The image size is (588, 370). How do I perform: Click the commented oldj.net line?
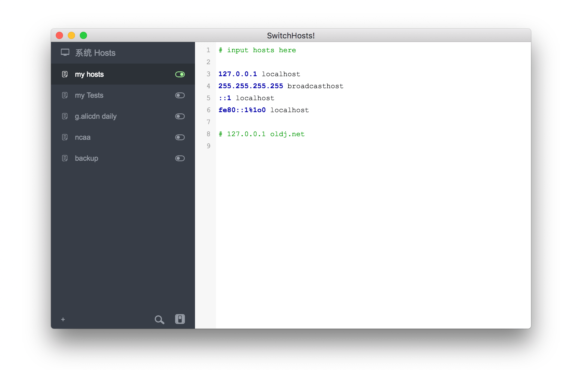coord(262,134)
